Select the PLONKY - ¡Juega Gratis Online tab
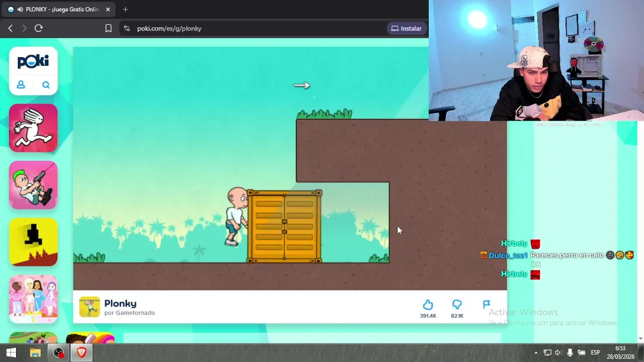The width and height of the screenshot is (644, 362). coord(59,10)
